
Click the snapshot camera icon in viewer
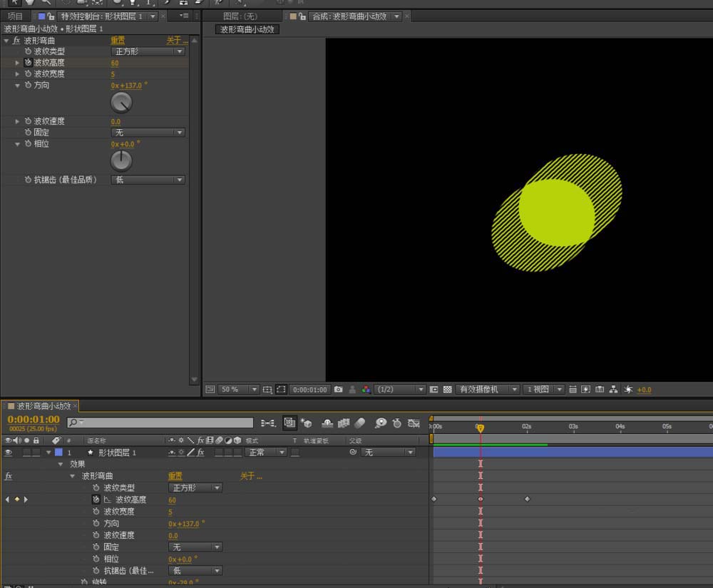(x=338, y=390)
